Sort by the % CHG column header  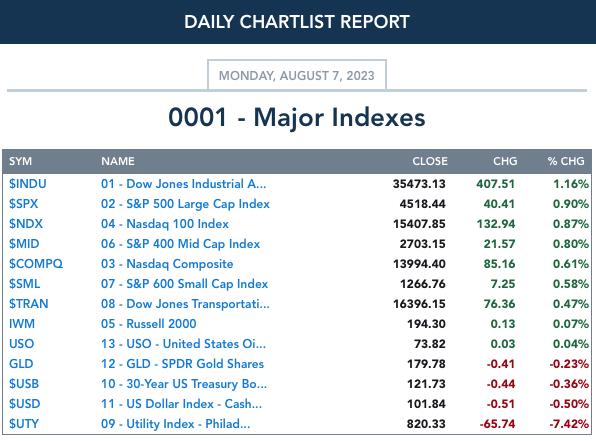point(566,161)
